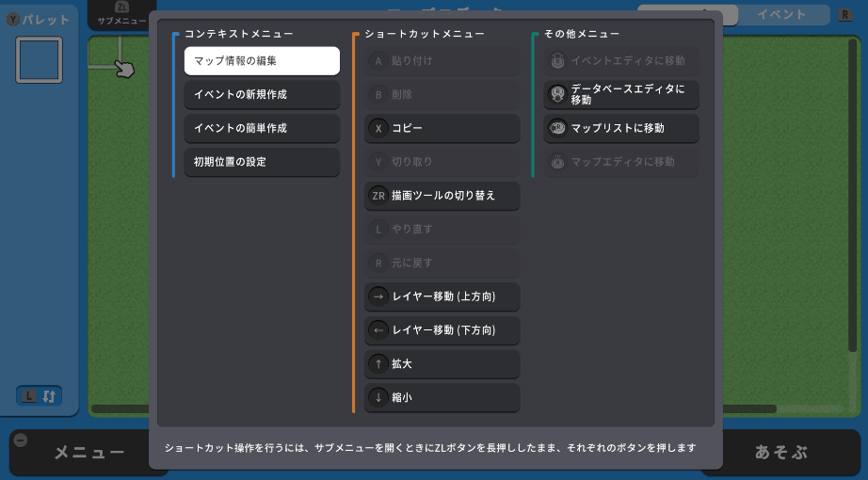The image size is (868, 480).
Task: Click the down arrow icon for 縮小
Action: coord(378,397)
